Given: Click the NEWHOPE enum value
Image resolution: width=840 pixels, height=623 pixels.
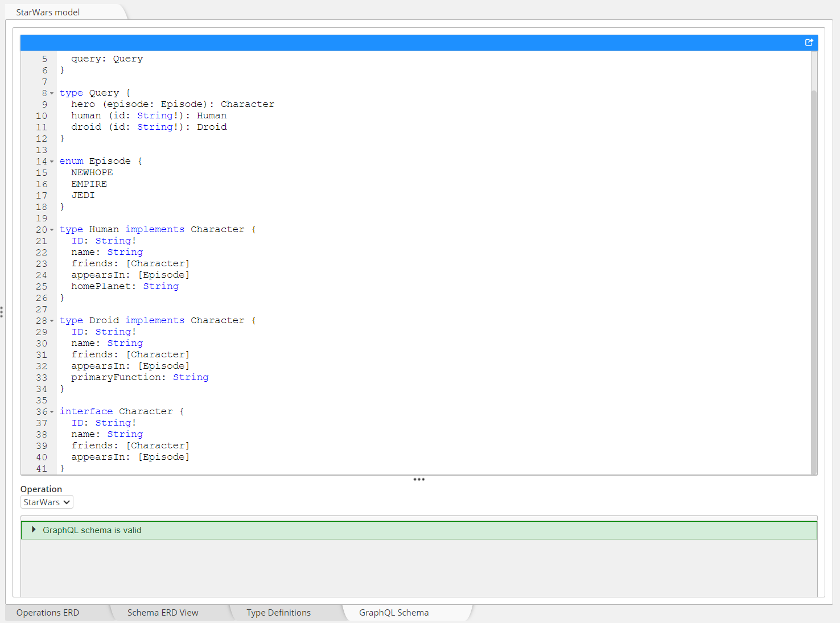Looking at the screenshot, I should [x=92, y=172].
